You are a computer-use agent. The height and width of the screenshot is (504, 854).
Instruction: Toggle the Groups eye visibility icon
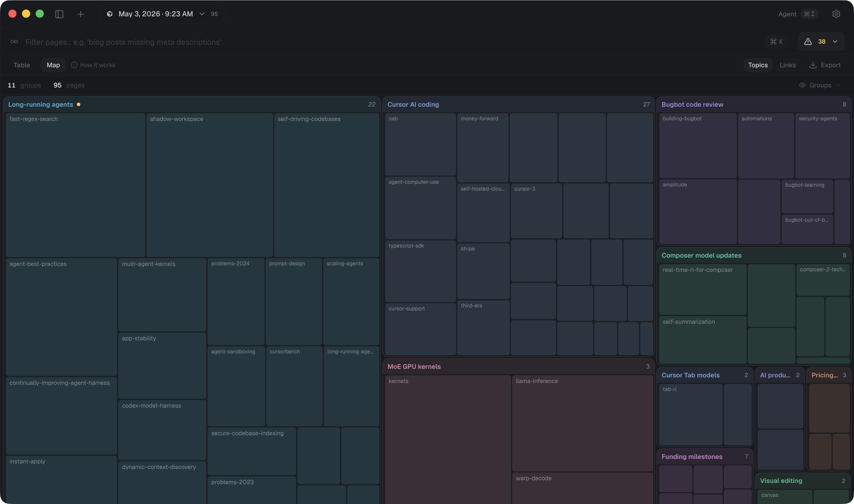tap(802, 85)
